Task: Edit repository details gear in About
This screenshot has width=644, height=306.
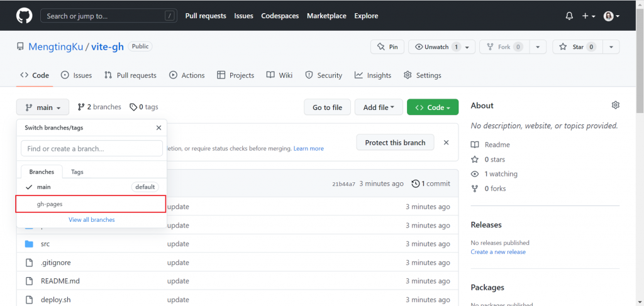Action: click(x=615, y=106)
